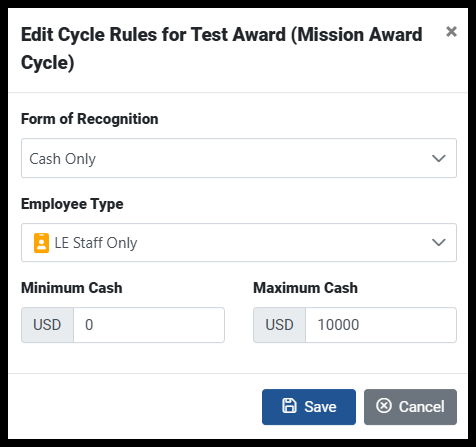Open the Form of Recognition dropdown
This screenshot has width=476, height=447.
[239, 158]
